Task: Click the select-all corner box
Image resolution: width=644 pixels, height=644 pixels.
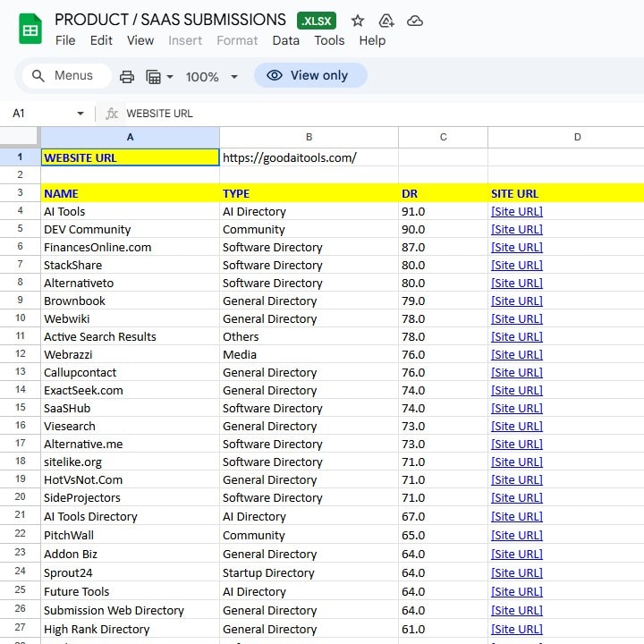Action: click(x=20, y=137)
